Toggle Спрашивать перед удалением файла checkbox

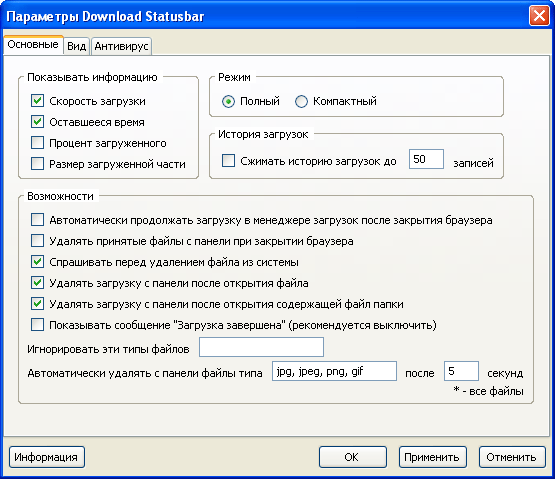pos(37,262)
